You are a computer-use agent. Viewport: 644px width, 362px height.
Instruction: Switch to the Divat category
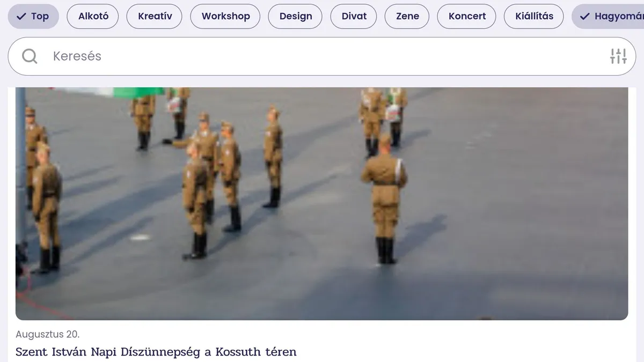354,16
